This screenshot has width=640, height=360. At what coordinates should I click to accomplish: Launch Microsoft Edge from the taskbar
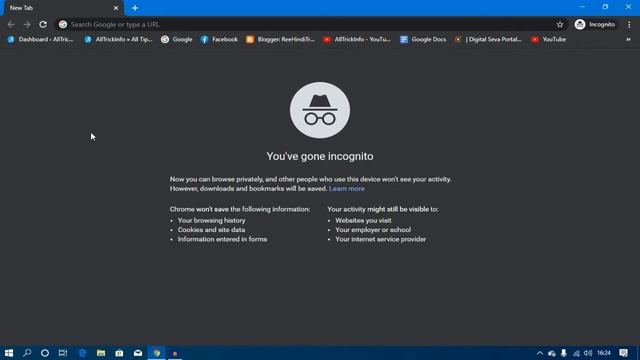[x=82, y=353]
